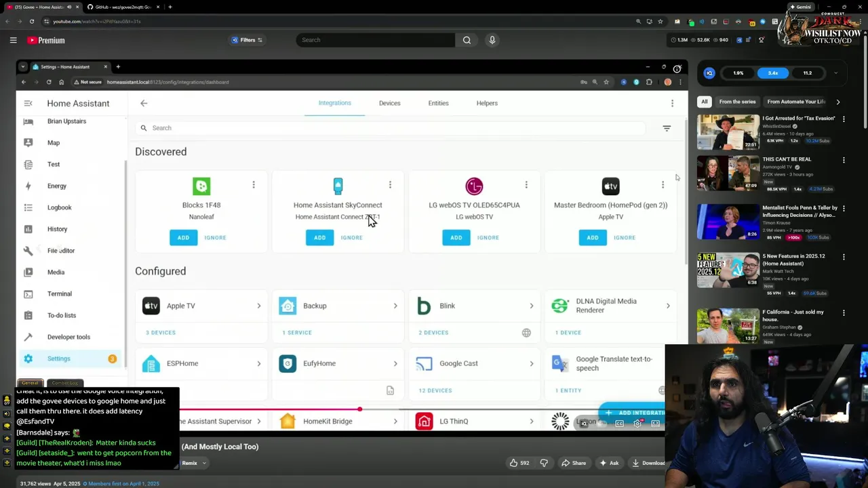Expand the DLNA Digital Media Renderer chevron
This screenshot has width=868, height=488.
click(668, 306)
